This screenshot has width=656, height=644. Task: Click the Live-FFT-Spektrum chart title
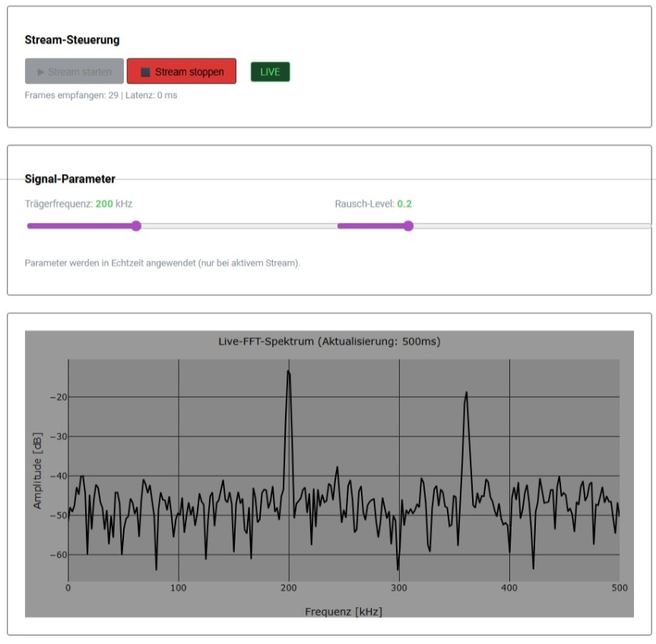click(x=329, y=341)
